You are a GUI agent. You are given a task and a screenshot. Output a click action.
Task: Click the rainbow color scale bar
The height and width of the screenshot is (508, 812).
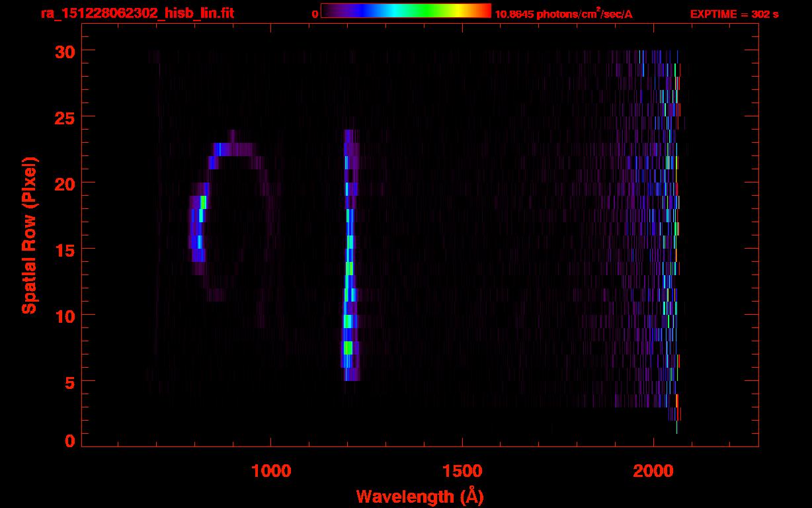point(406,11)
